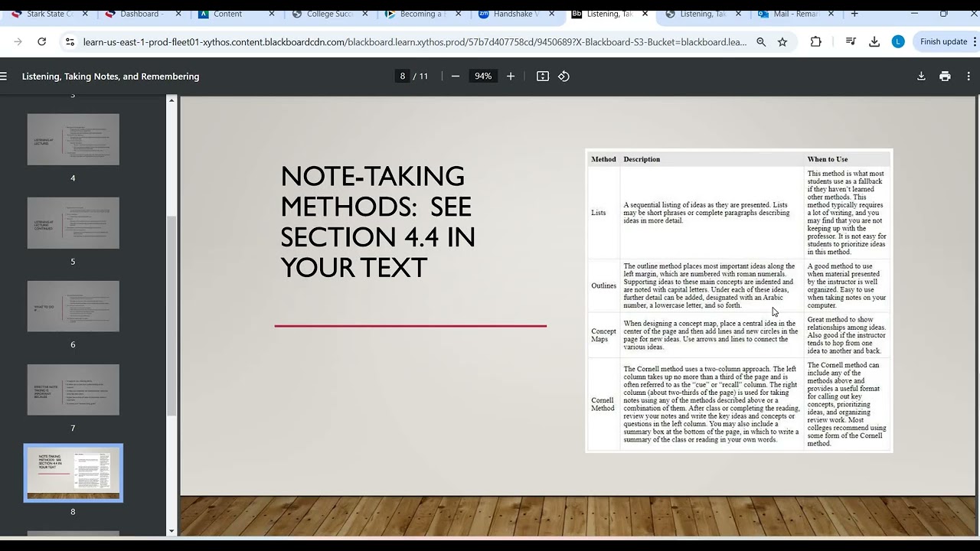Click thumbnail panel scroll down arrow
Viewport: 980px width, 551px height.
pos(171,531)
